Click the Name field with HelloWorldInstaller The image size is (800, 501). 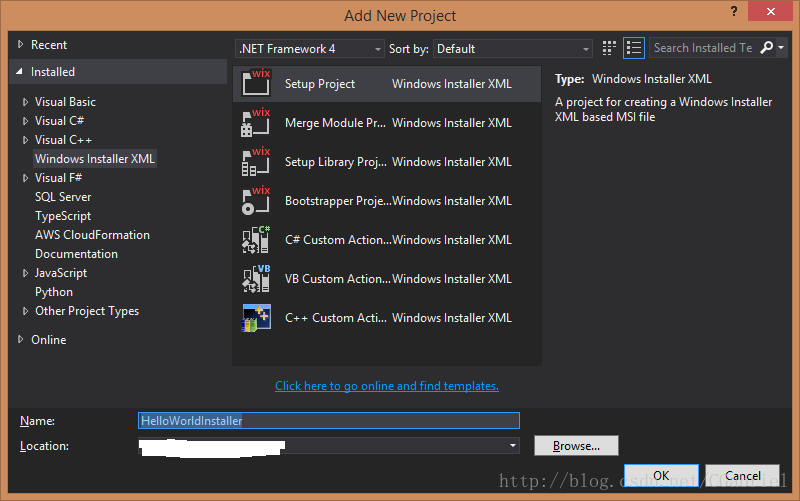329,420
